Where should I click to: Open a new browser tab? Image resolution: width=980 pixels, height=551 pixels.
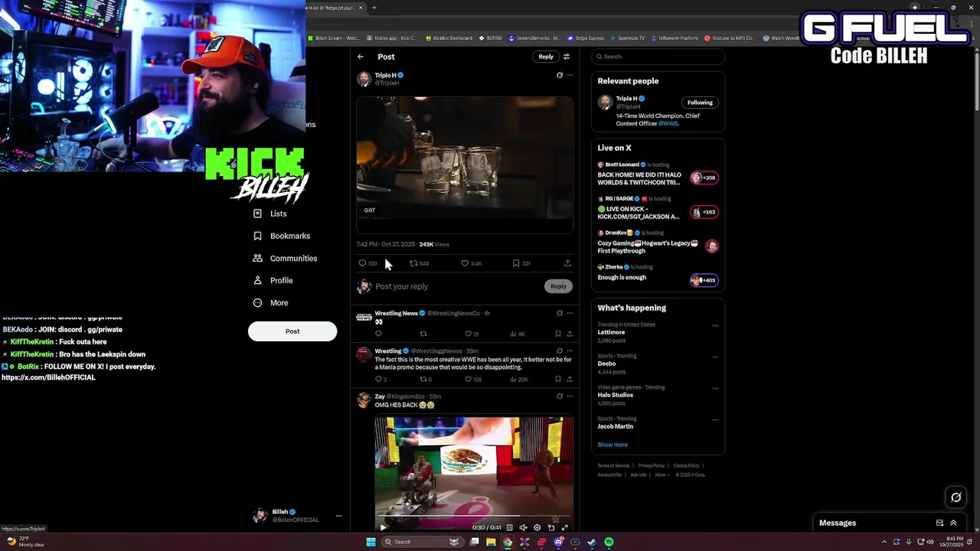pos(374,8)
